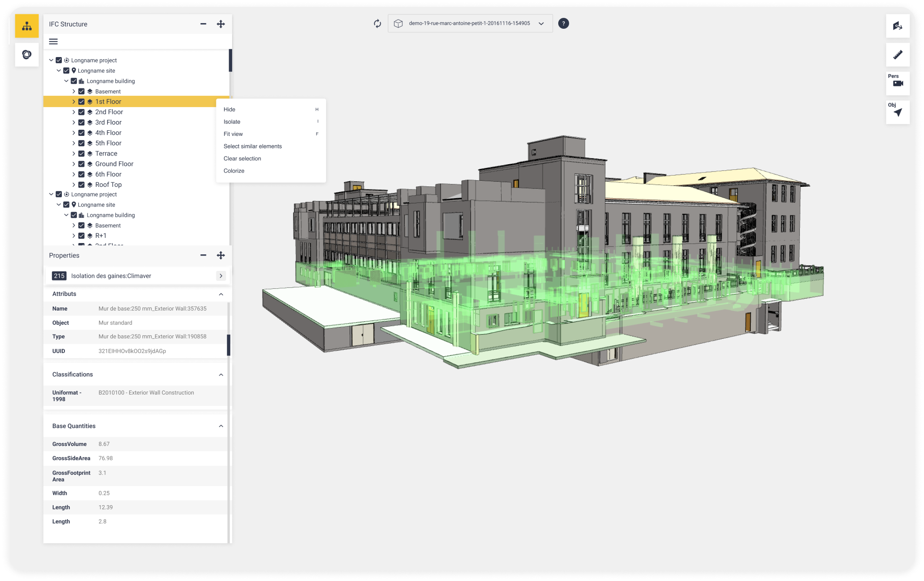Open the hamburger menu in the IFC Structure panel

point(53,42)
